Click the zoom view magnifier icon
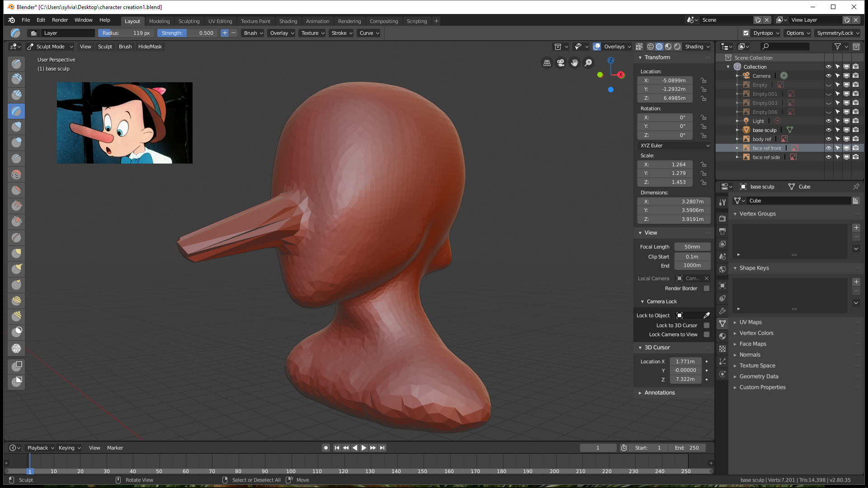Image resolution: width=868 pixels, height=488 pixels. 588,63
